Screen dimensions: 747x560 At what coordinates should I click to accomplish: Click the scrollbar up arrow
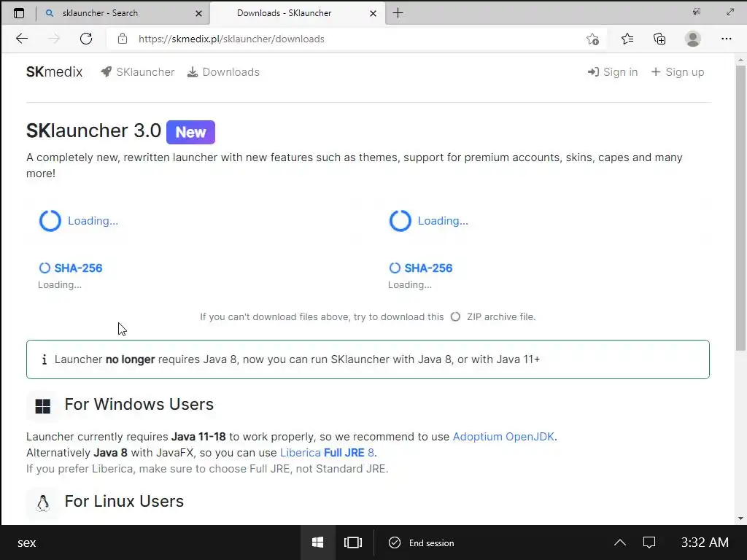tap(740, 60)
